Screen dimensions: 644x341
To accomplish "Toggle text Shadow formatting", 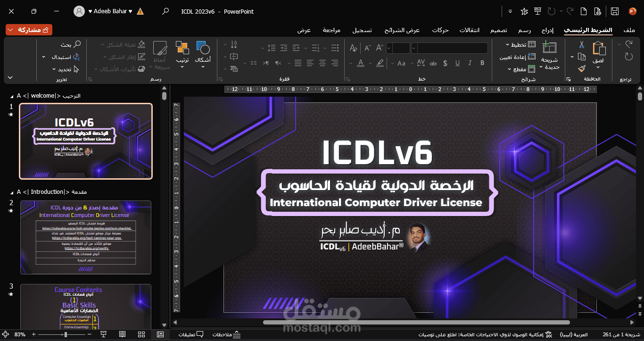I will tap(446, 63).
